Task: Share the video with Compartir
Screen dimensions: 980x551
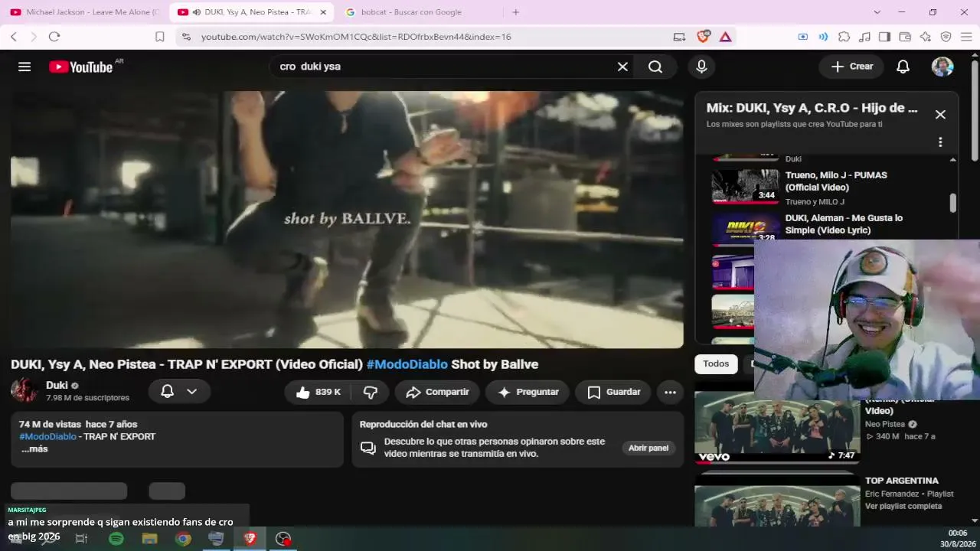Action: [x=437, y=392]
